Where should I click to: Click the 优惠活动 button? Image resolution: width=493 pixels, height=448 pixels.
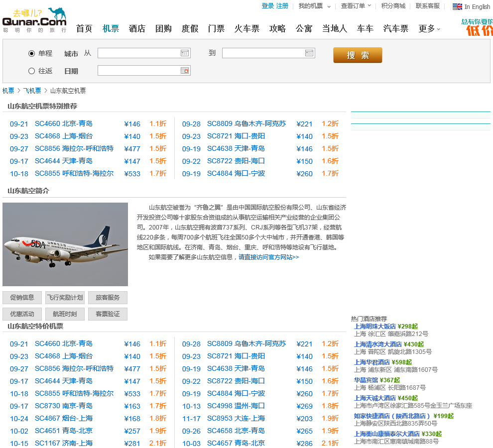tap(22, 314)
